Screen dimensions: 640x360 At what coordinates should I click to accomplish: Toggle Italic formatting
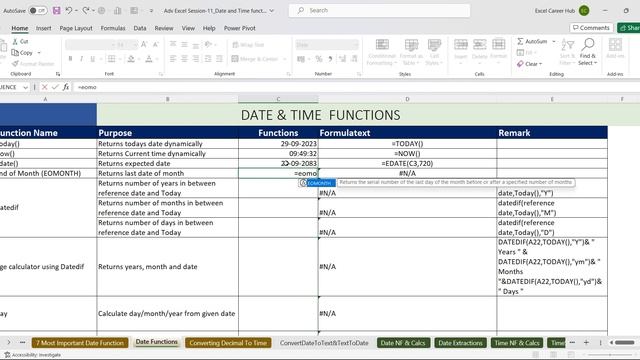click(x=82, y=59)
